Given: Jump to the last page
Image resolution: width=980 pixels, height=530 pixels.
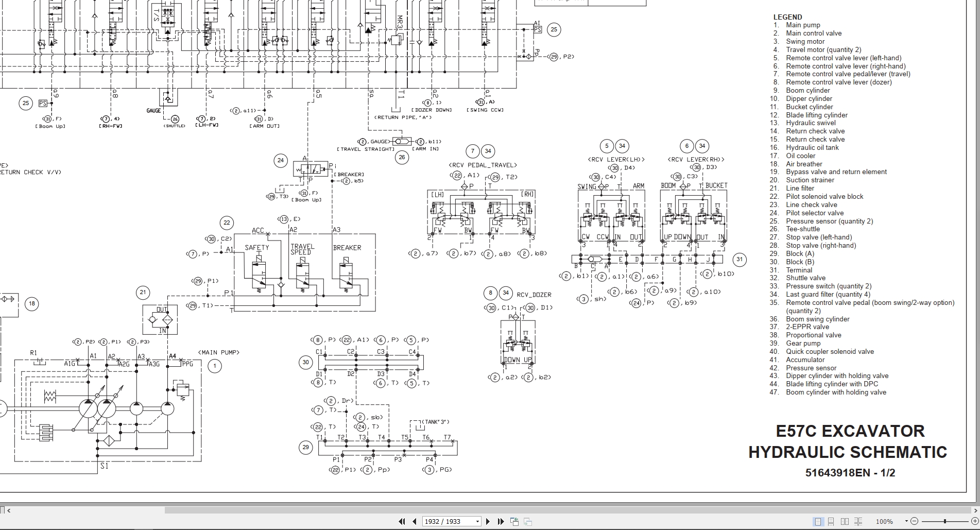Looking at the screenshot, I should pyautogui.click(x=500, y=522).
